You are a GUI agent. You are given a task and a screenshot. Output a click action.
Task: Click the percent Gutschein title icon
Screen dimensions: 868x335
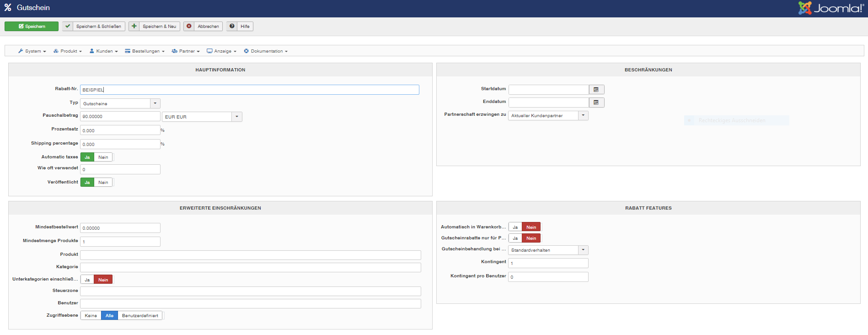[x=8, y=8]
